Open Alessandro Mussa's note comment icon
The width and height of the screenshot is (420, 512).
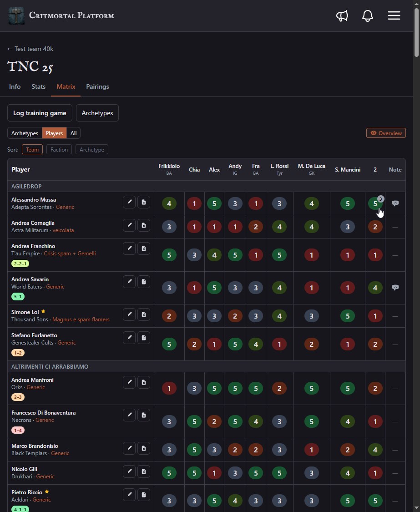(x=395, y=203)
